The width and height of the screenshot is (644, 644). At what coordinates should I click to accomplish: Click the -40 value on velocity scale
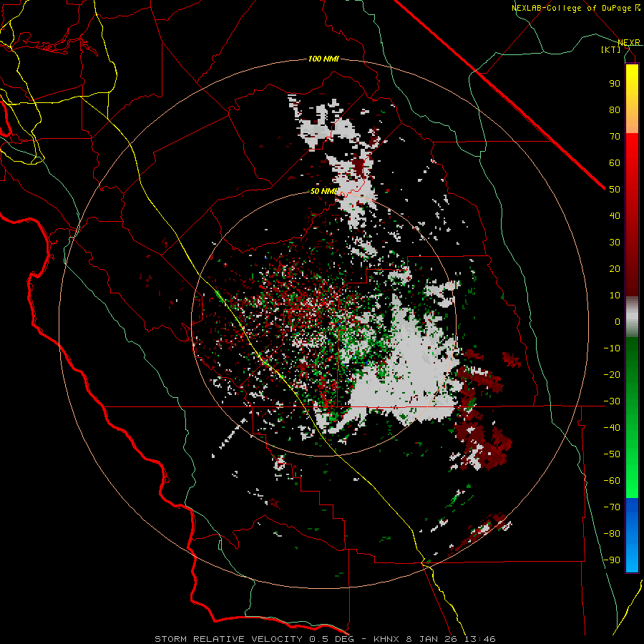click(612, 428)
